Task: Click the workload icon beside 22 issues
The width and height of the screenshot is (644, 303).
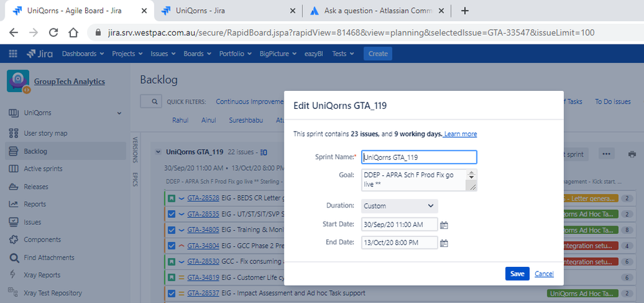Action: click(264, 152)
